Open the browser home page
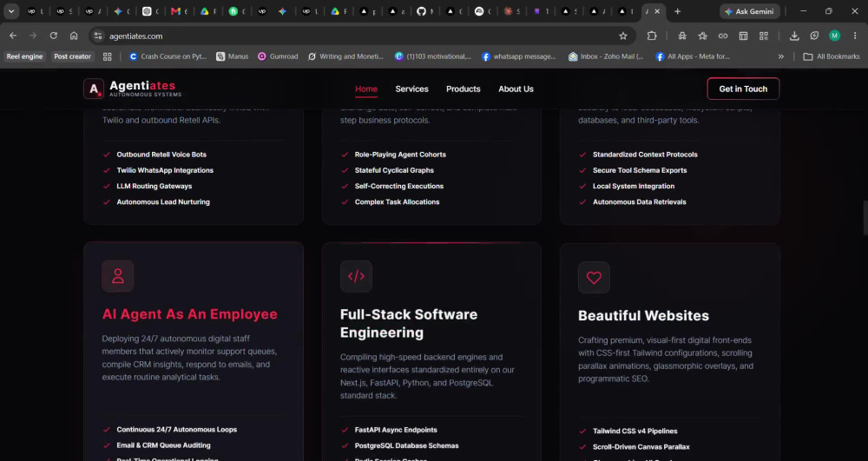Screen dimensions: 868x461 (x=74, y=36)
